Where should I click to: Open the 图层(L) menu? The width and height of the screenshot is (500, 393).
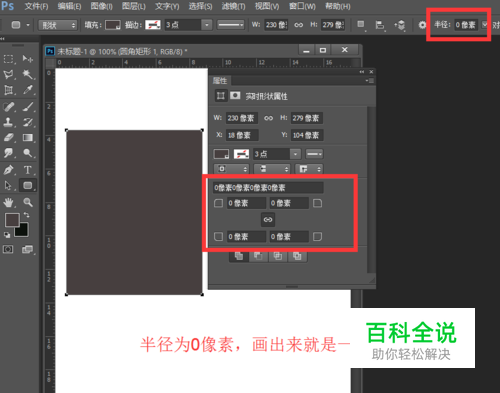pyautogui.click(x=133, y=6)
